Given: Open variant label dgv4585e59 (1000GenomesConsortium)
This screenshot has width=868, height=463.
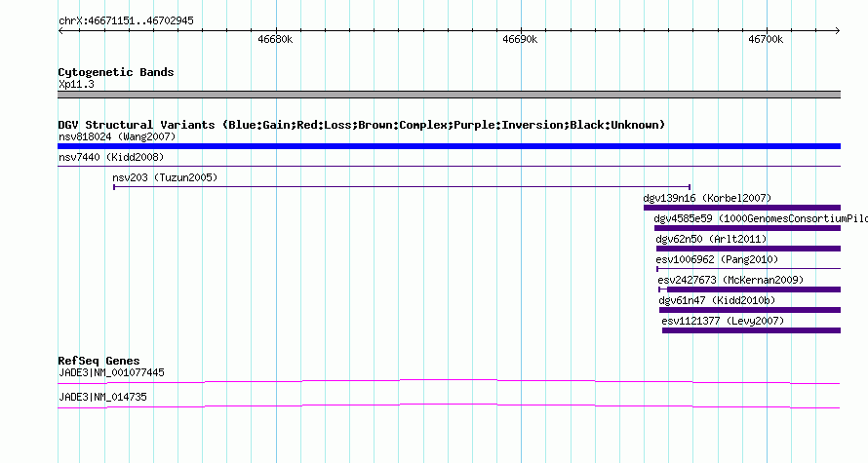Looking at the screenshot, I should [761, 218].
